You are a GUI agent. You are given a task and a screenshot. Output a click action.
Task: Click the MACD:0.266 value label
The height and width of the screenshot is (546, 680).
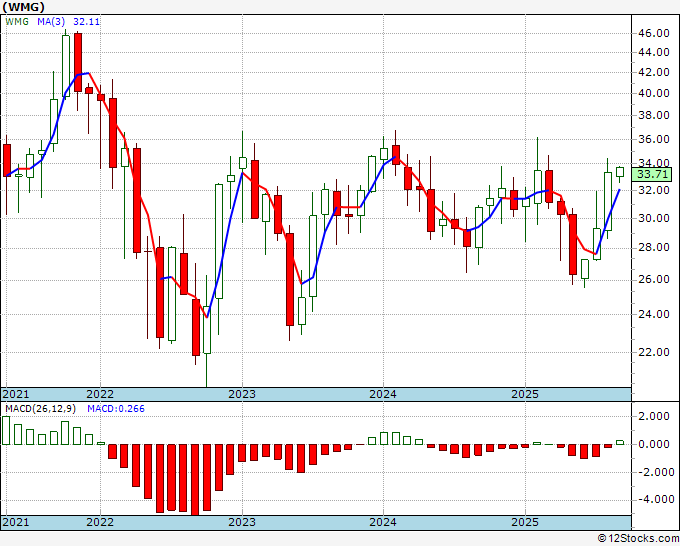(116, 409)
